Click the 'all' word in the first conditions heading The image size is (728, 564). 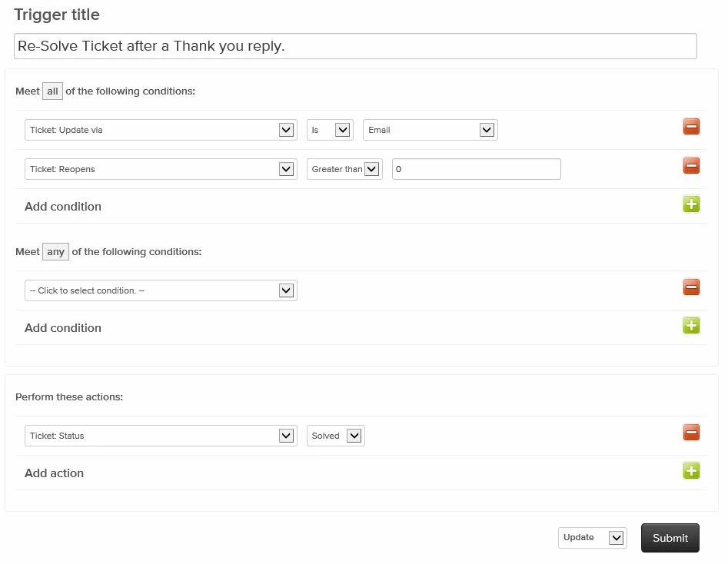52,91
